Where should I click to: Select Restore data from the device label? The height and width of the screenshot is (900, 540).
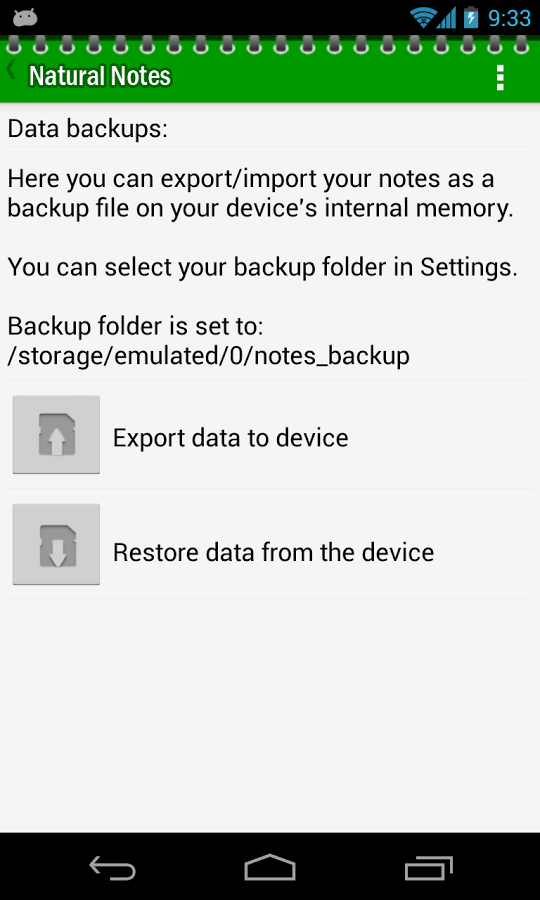pos(273,552)
